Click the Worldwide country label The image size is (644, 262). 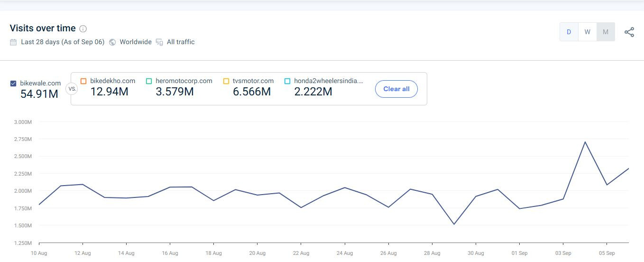click(x=135, y=42)
